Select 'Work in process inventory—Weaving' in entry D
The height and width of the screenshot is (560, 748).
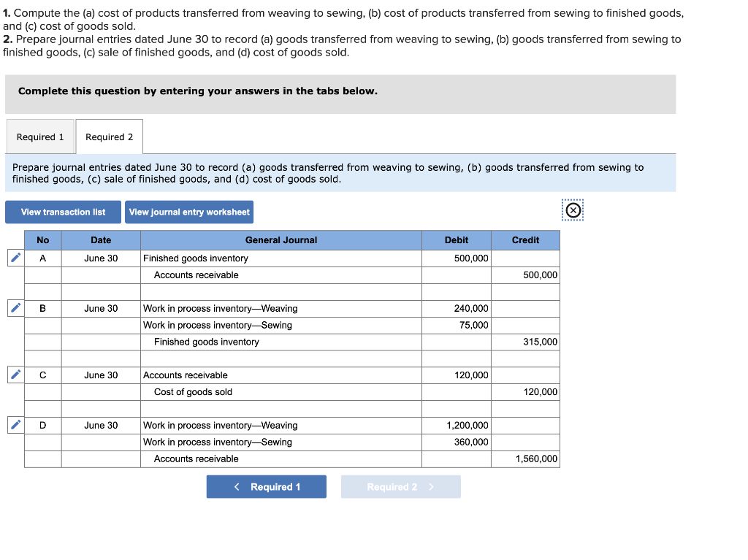click(281, 426)
